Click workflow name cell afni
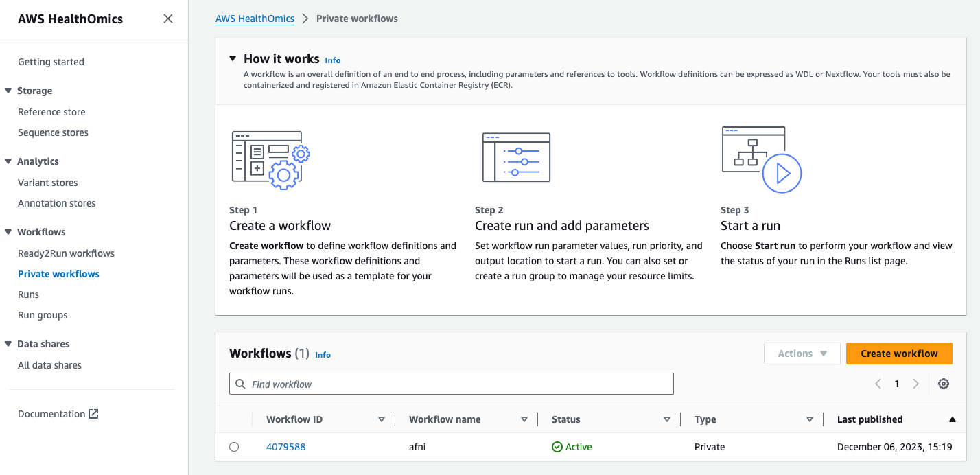The height and width of the screenshot is (475, 980). tap(418, 447)
